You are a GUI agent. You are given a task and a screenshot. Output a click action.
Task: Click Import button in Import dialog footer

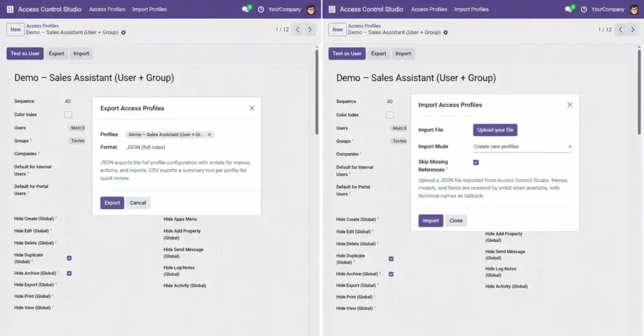431,220
